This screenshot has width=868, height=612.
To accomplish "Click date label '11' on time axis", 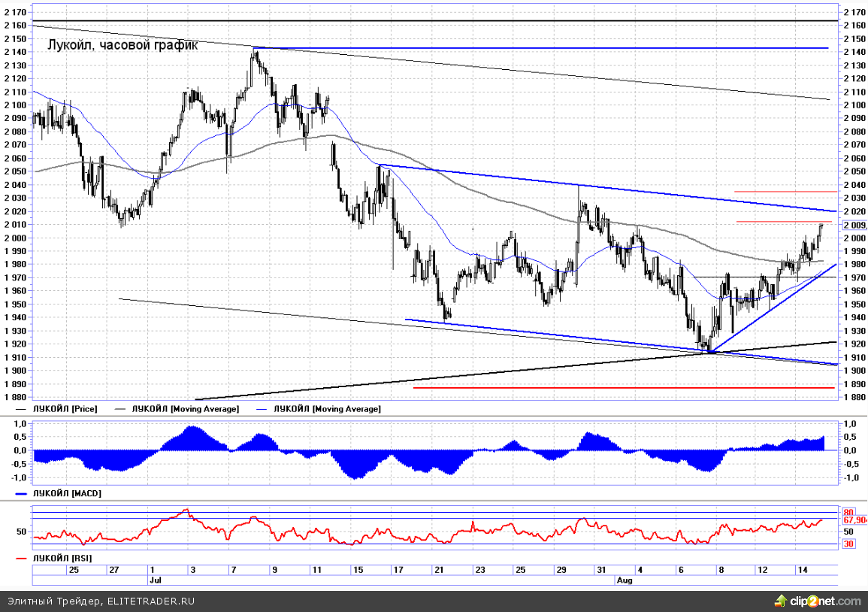I will click(x=316, y=569).
